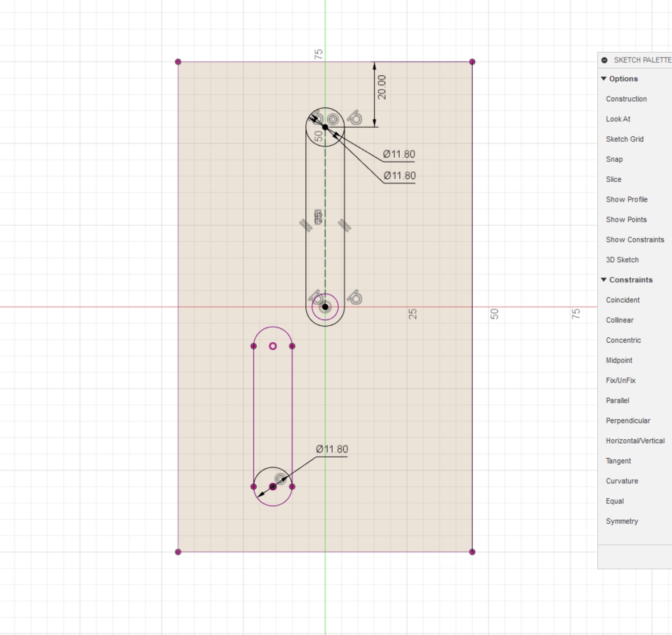
Task: Click the tangent constraint glyph right of the upper slot's bottom arc
Action: (355, 297)
